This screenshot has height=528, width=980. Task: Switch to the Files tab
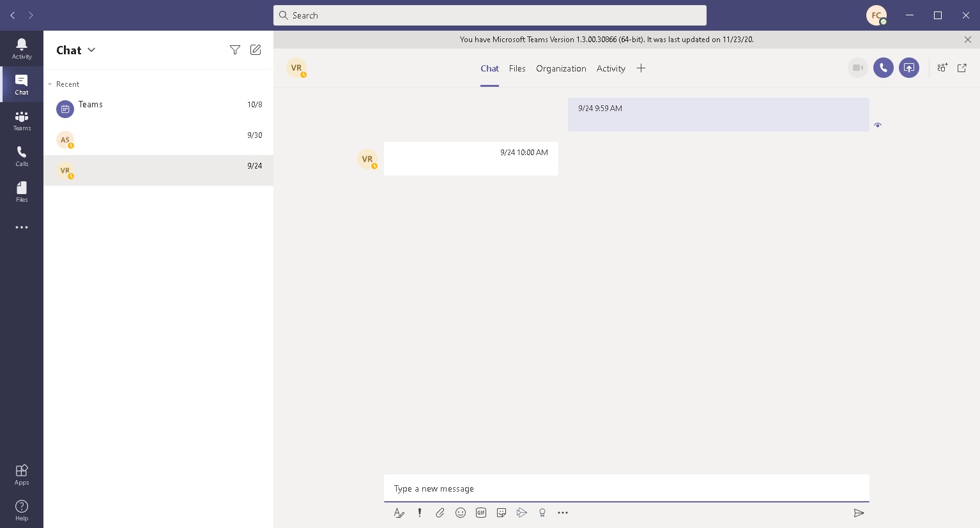click(517, 68)
